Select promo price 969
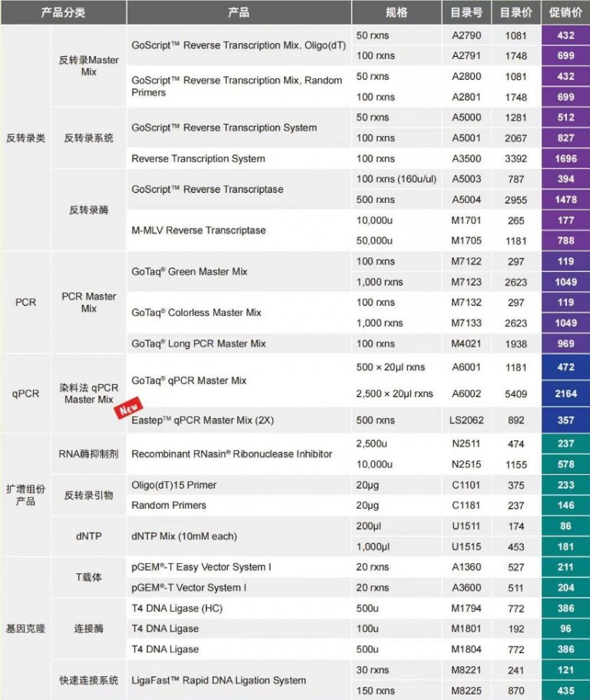Screen dimensions: 590x700 (566, 343)
